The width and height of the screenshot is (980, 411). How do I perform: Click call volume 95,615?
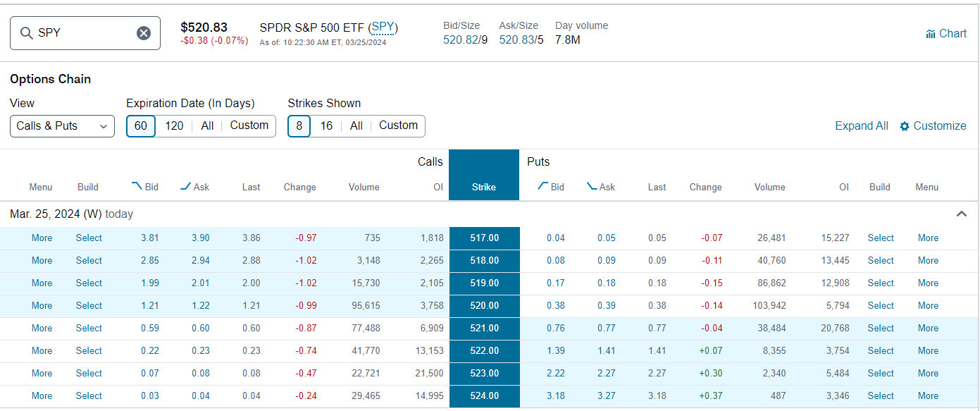tap(364, 305)
